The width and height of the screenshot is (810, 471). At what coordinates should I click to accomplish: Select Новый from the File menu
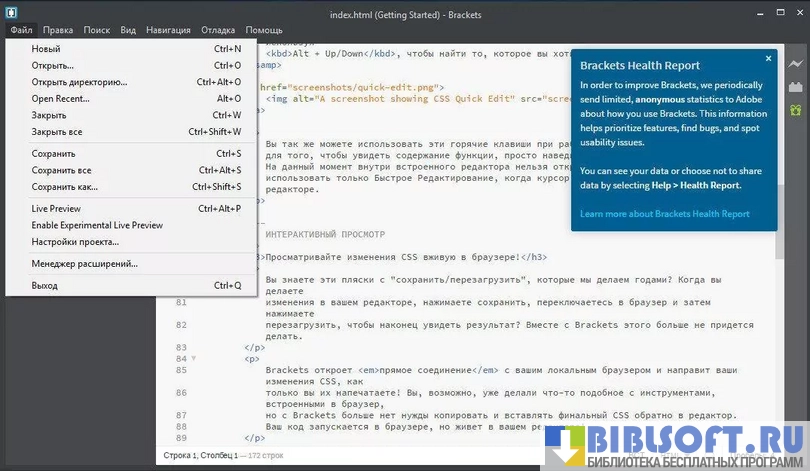46,49
